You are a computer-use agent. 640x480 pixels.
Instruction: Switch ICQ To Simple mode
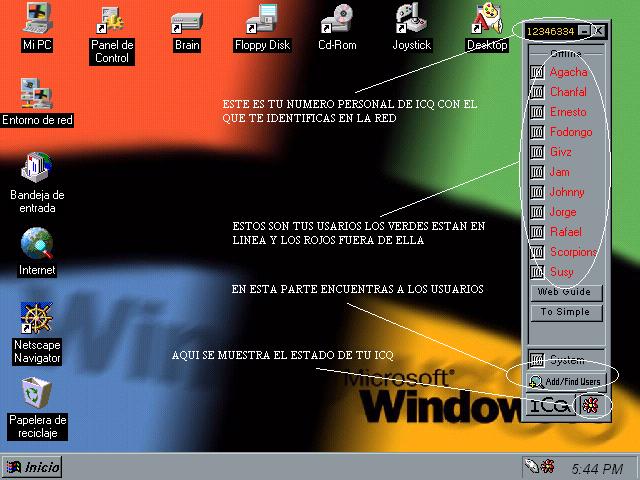[x=566, y=313]
